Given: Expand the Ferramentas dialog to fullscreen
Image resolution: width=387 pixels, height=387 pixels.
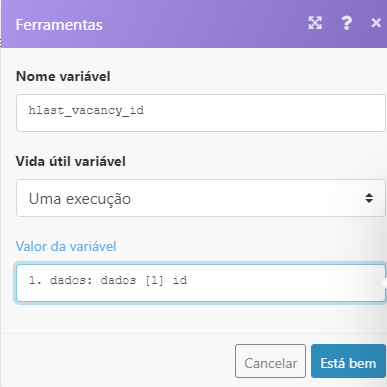Looking at the screenshot, I should click(x=315, y=23).
